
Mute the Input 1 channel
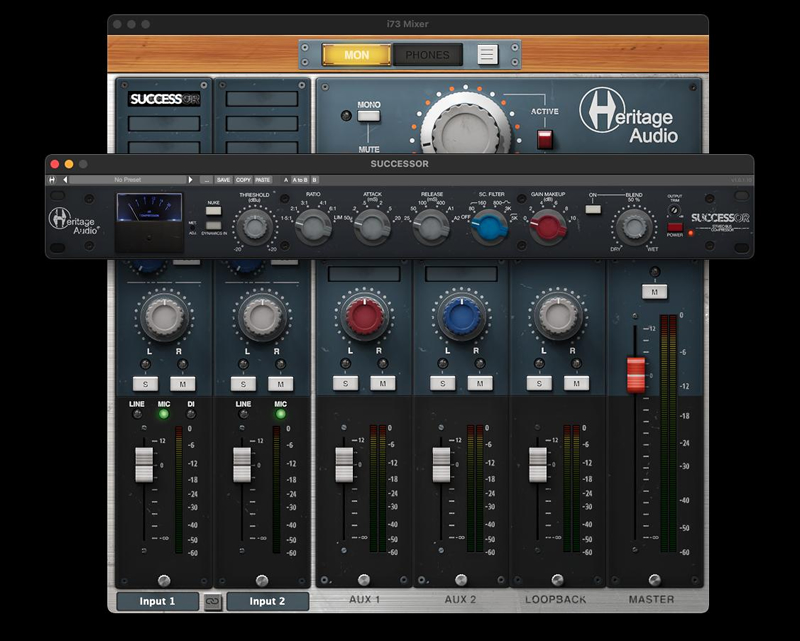(x=183, y=384)
